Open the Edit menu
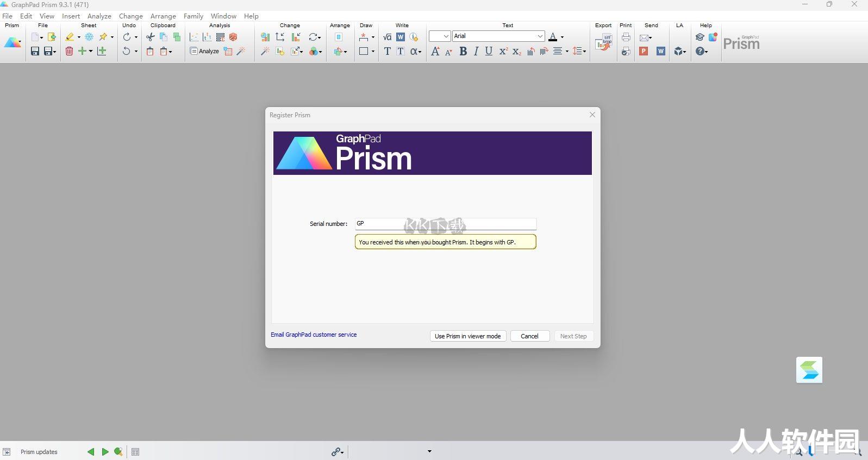868x460 pixels. [x=26, y=16]
